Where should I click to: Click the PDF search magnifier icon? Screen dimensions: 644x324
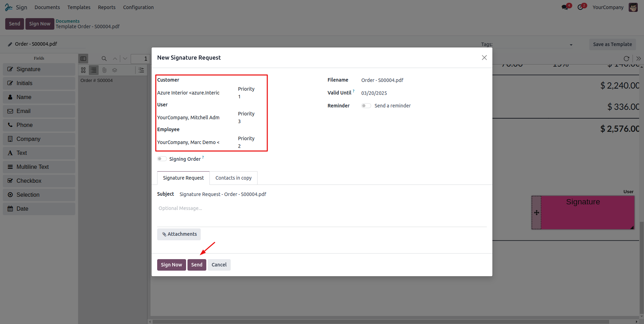coord(104,59)
